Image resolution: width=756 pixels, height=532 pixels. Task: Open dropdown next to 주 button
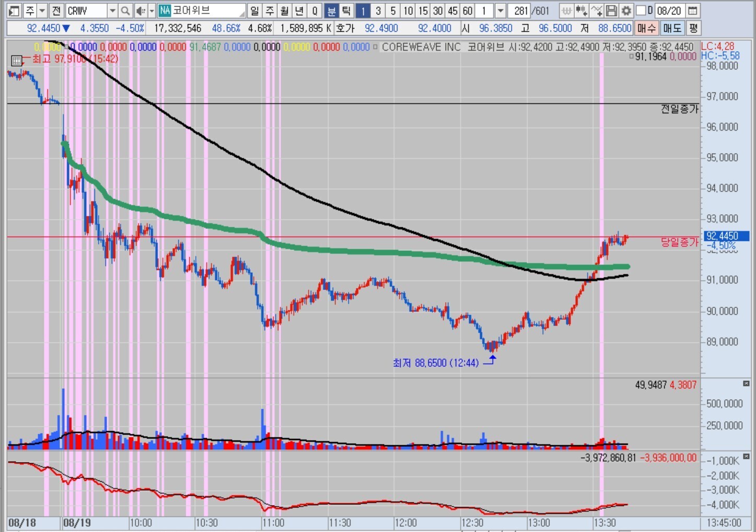(x=42, y=10)
